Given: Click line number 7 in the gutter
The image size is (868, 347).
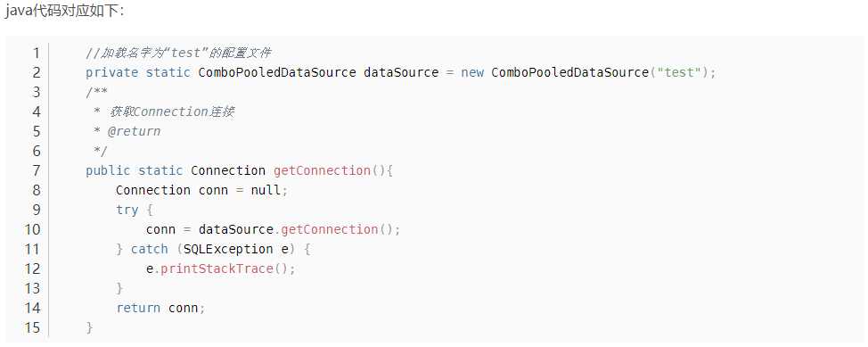Looking at the screenshot, I should (36, 170).
